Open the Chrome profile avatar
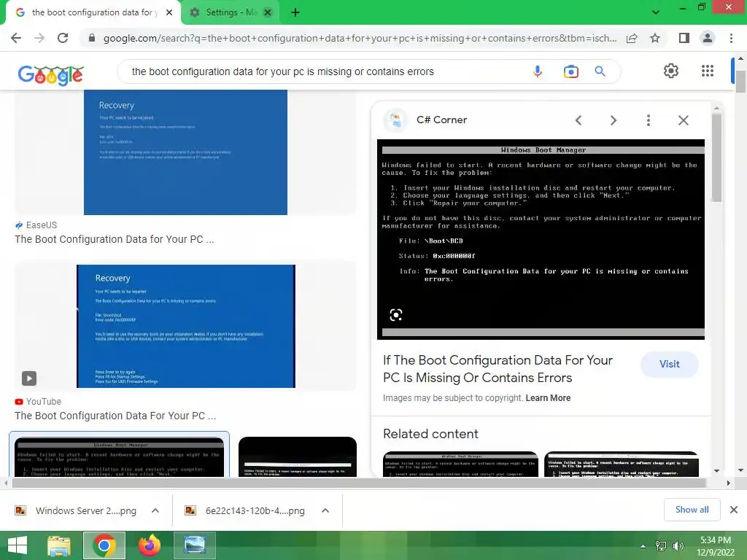The image size is (747, 560). click(x=708, y=38)
